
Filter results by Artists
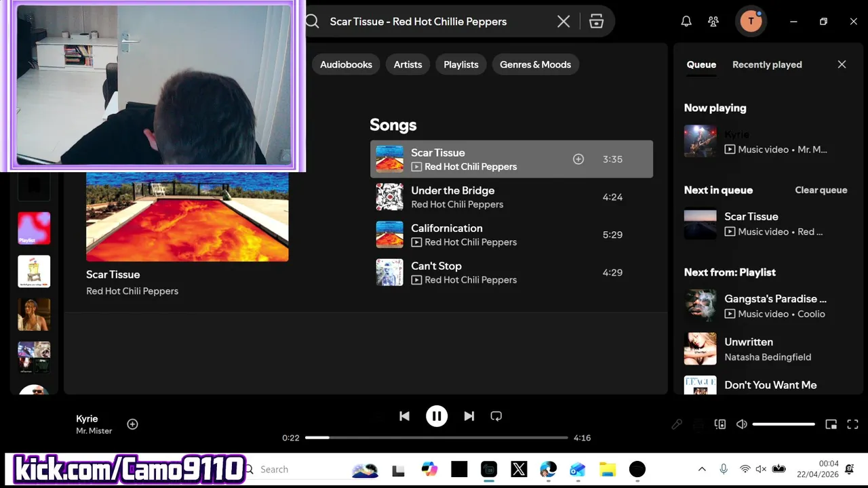point(408,64)
